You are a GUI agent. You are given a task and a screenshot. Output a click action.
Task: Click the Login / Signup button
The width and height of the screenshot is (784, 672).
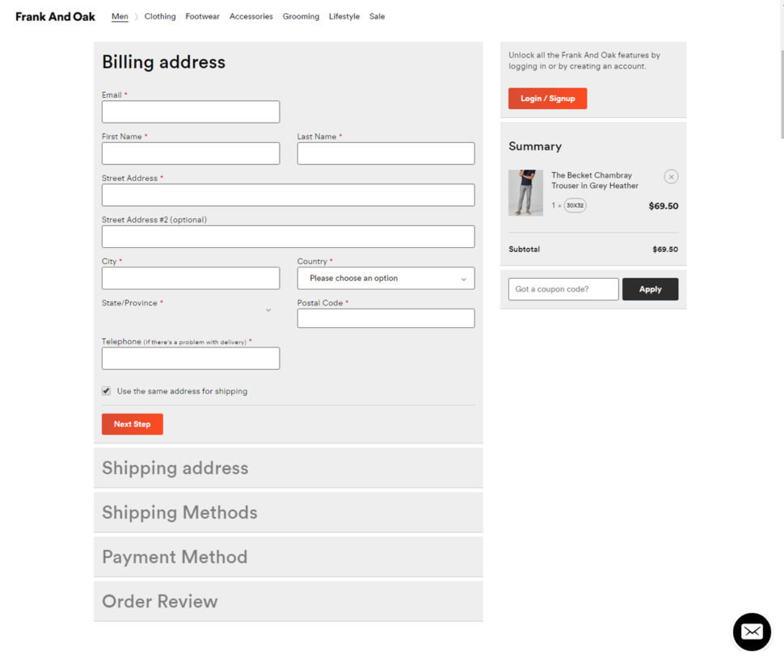click(547, 99)
